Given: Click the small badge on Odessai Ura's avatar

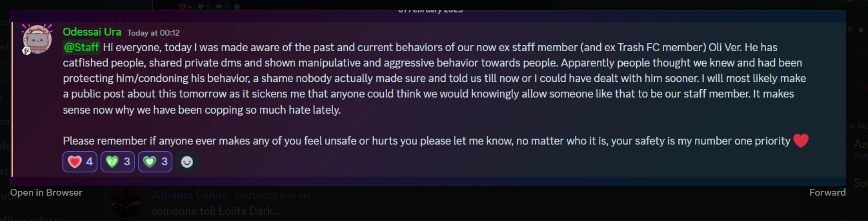Looking at the screenshot, I should click(x=26, y=50).
